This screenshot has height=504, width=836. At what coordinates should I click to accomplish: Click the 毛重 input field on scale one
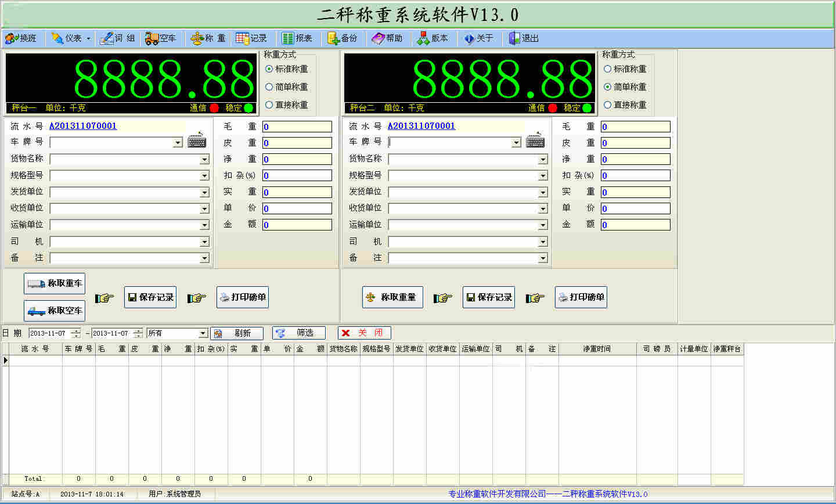coord(297,127)
